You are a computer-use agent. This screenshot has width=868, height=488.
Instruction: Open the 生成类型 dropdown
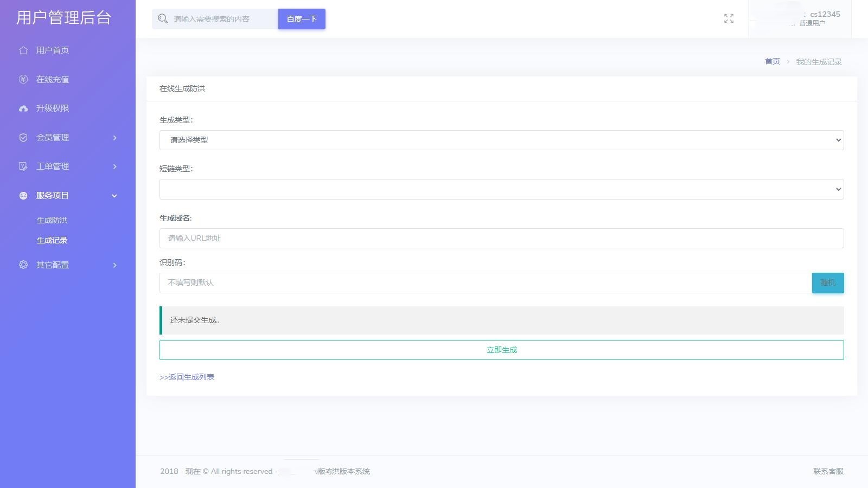pos(501,140)
